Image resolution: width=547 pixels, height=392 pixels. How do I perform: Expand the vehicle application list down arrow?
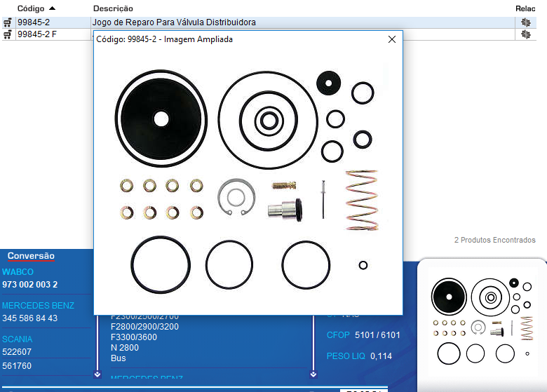point(97,374)
